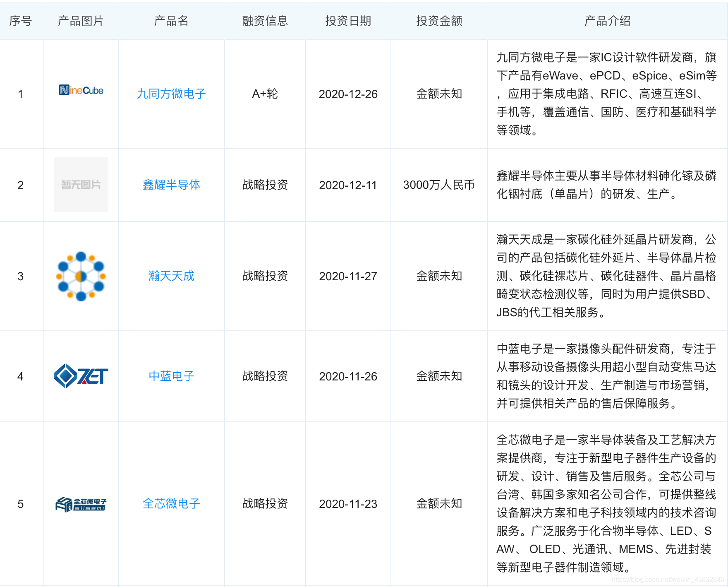Open the 瀚天天成 product link

[x=171, y=276]
